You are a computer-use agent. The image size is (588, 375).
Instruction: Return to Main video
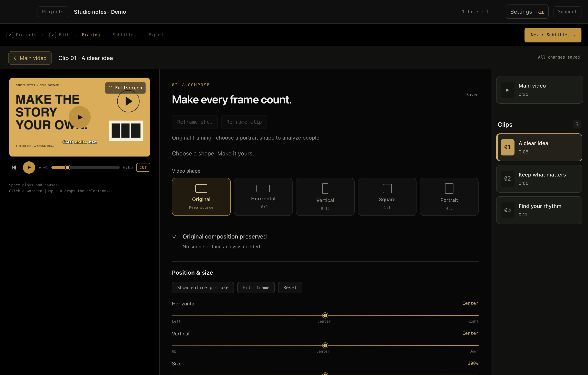[30, 58]
